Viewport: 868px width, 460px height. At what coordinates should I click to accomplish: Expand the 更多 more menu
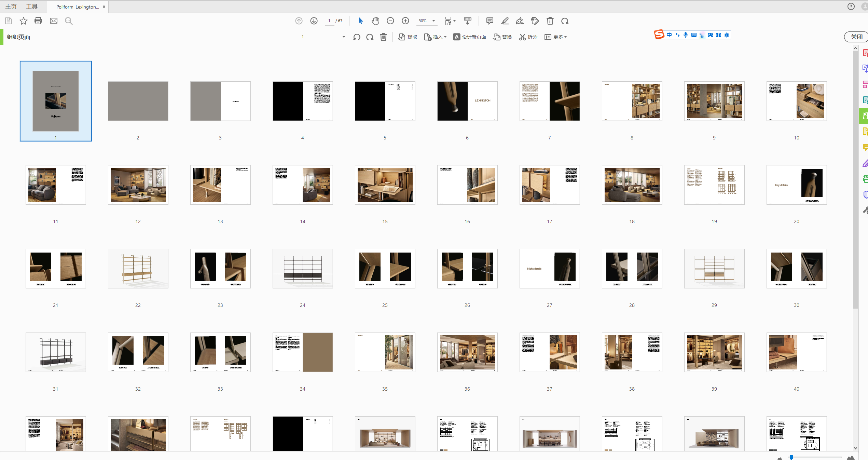pyautogui.click(x=555, y=37)
